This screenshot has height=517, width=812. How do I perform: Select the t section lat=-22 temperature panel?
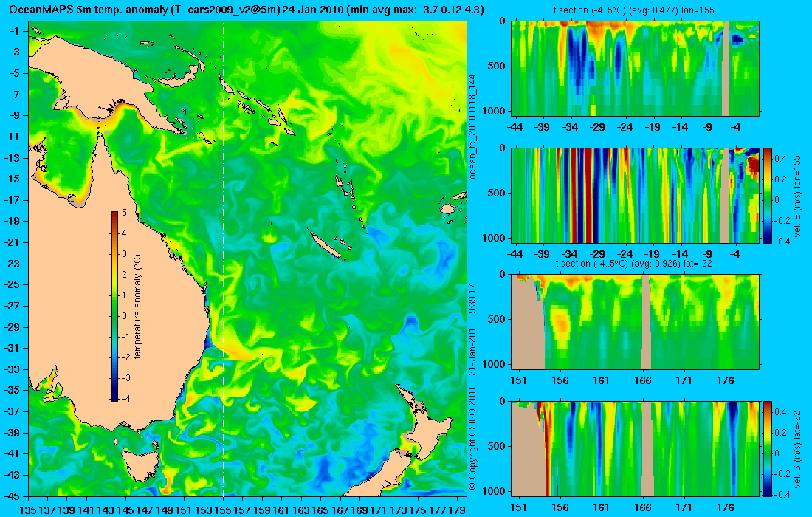[636, 322]
